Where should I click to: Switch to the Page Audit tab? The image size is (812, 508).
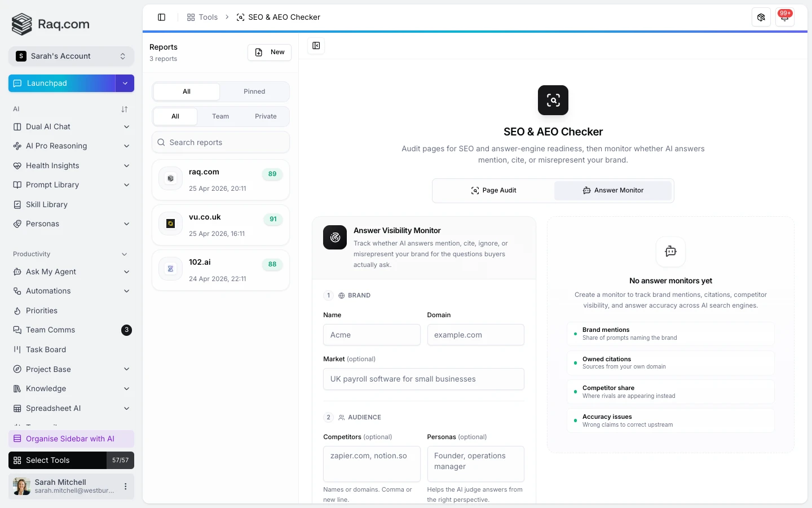pos(493,190)
